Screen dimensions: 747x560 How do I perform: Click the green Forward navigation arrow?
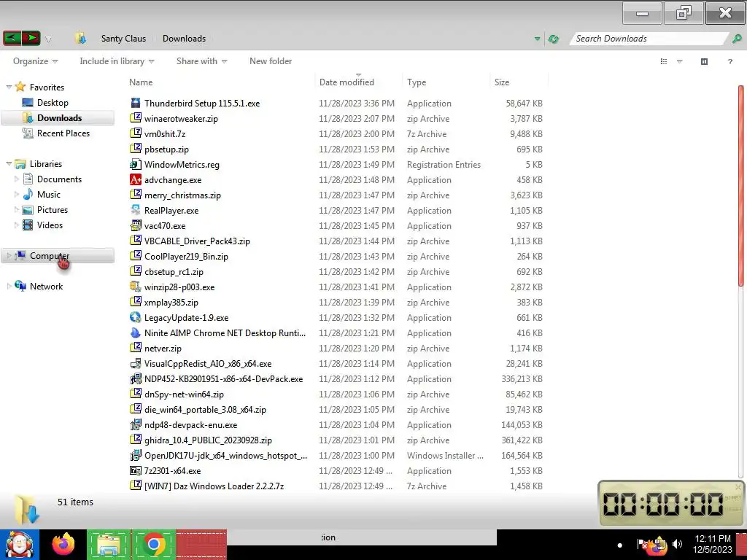pyautogui.click(x=31, y=38)
